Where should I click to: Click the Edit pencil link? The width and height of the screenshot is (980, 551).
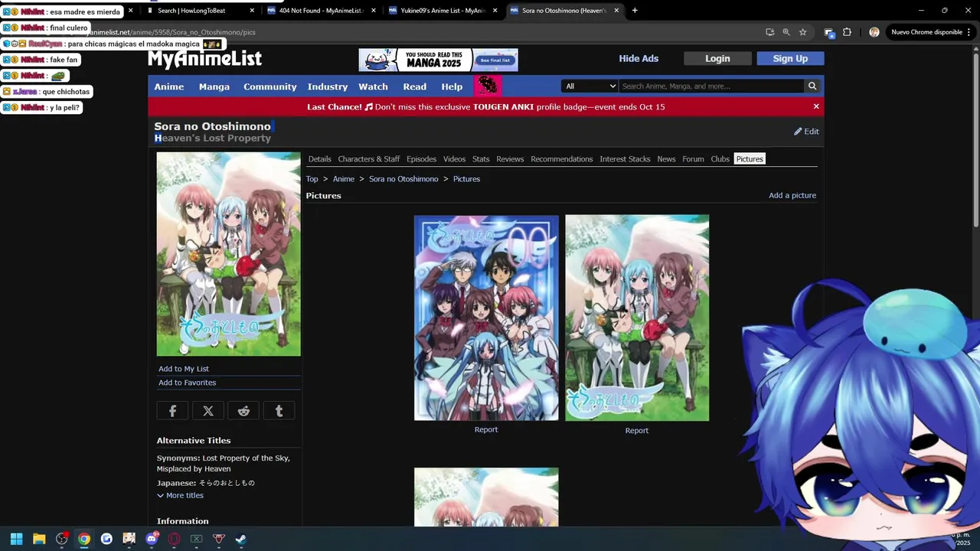pyautogui.click(x=806, y=132)
